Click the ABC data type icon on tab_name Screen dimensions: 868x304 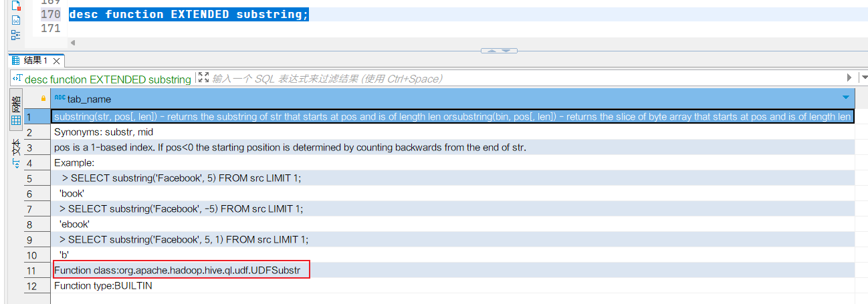pos(60,98)
